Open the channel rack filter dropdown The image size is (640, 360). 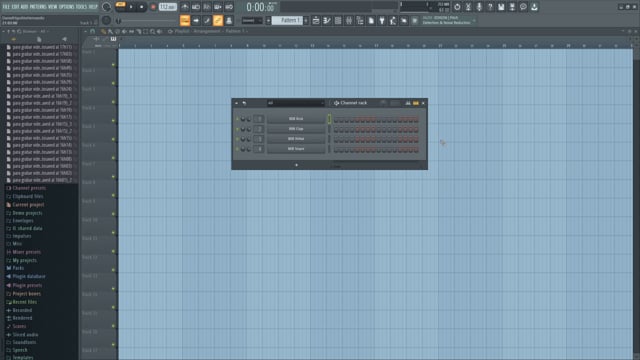[296, 103]
